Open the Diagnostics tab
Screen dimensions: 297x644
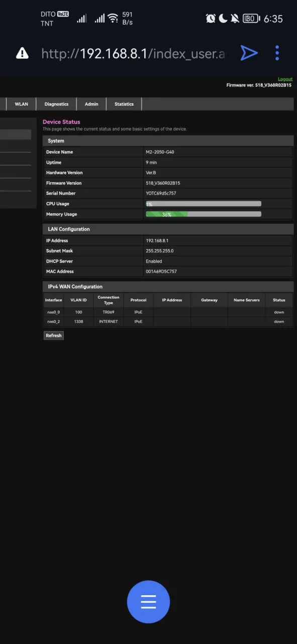pyautogui.click(x=56, y=104)
